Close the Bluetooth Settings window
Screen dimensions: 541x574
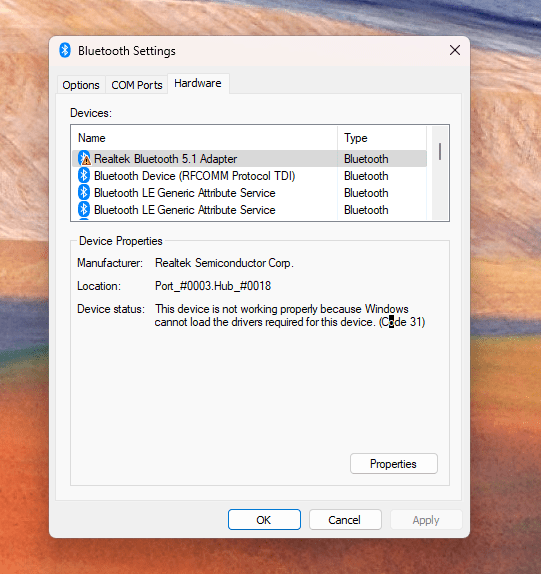455,50
